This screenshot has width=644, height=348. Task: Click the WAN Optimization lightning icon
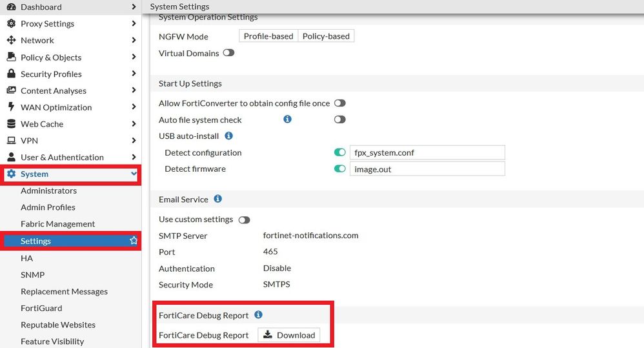coord(11,107)
